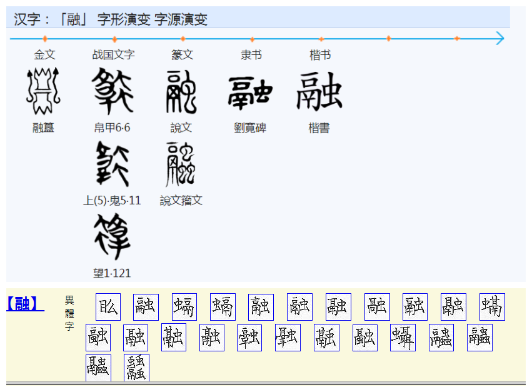532x392 pixels.
Task: Click the 異體字 vertical label
Action: 69,313
